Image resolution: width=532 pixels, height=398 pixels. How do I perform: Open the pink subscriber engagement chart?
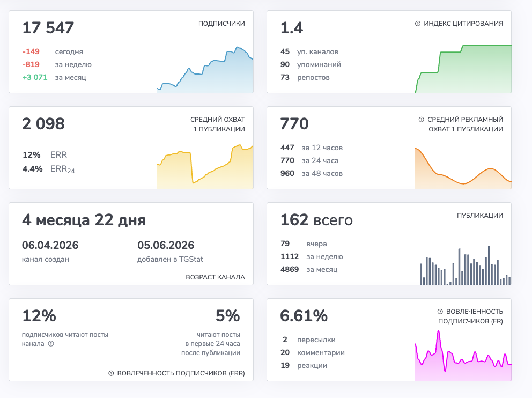(x=463, y=355)
